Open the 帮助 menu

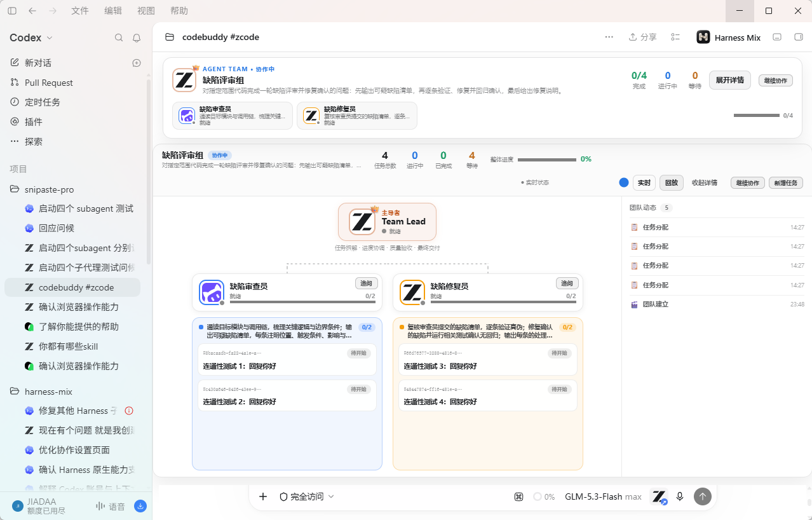[x=179, y=11]
